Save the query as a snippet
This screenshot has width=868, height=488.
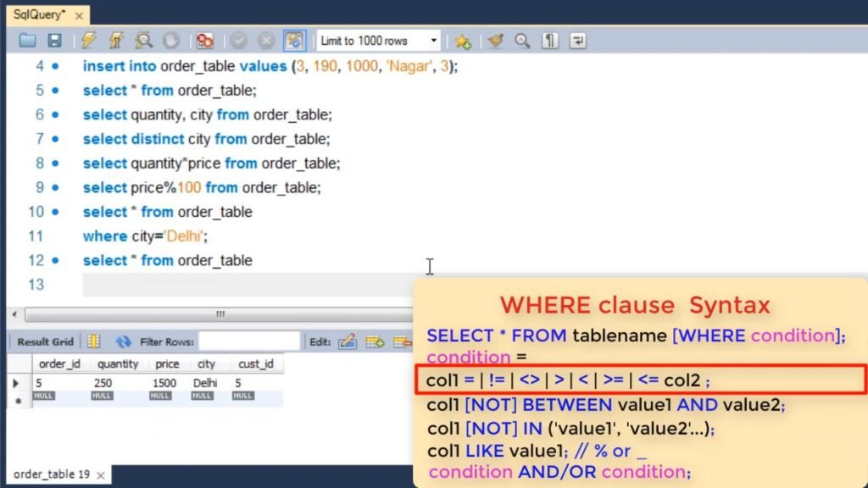(x=462, y=40)
